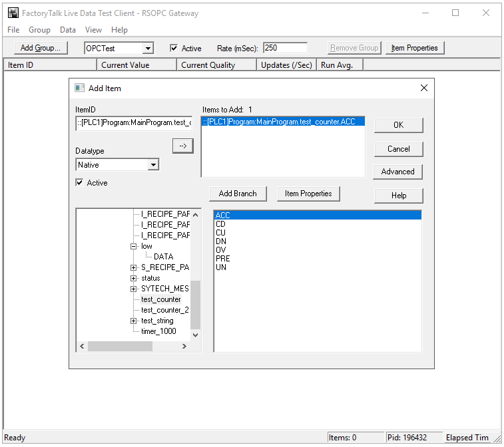
Task: Click the Add Group... button
Action: click(x=41, y=48)
